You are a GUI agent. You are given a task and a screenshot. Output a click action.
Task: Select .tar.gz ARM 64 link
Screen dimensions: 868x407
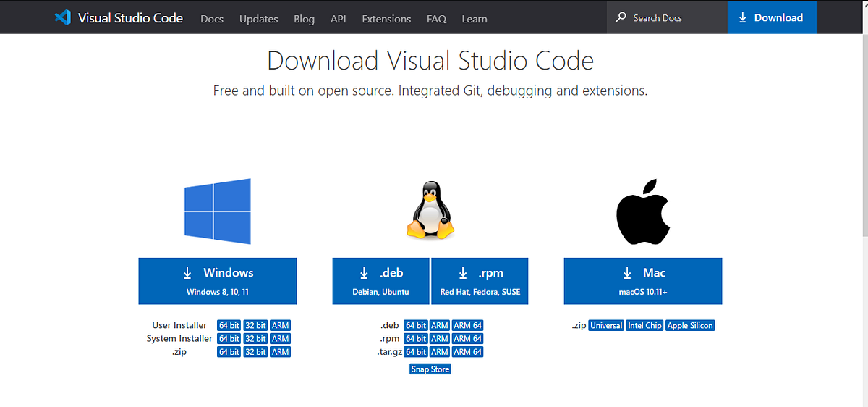(x=468, y=352)
